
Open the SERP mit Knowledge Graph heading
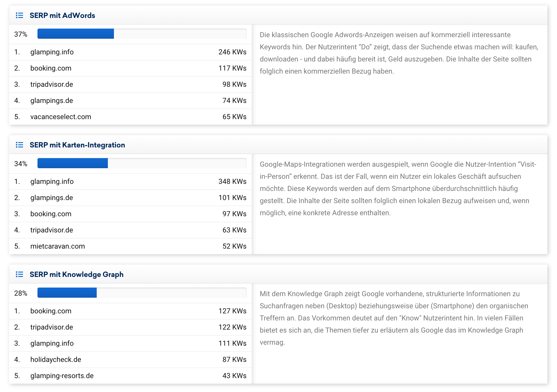[x=76, y=274]
